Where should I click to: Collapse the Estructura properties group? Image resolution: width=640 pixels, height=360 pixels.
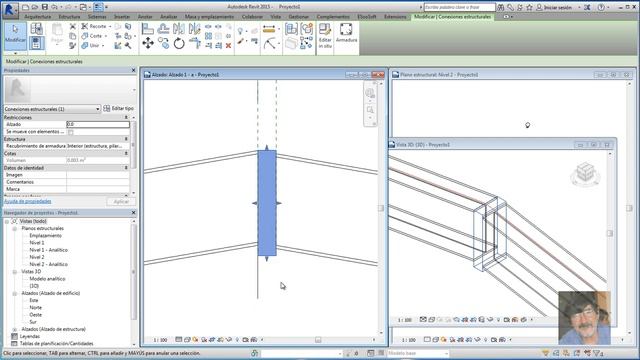[x=126, y=139]
